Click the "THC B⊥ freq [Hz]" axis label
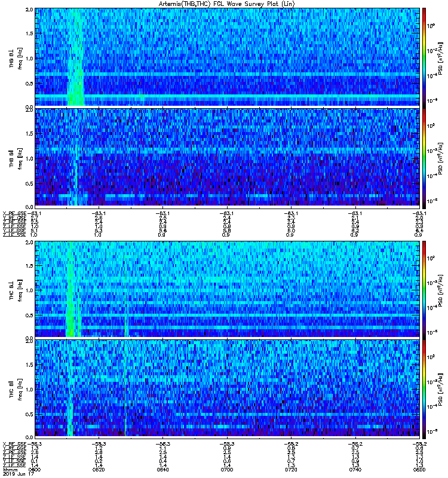 tap(16, 290)
